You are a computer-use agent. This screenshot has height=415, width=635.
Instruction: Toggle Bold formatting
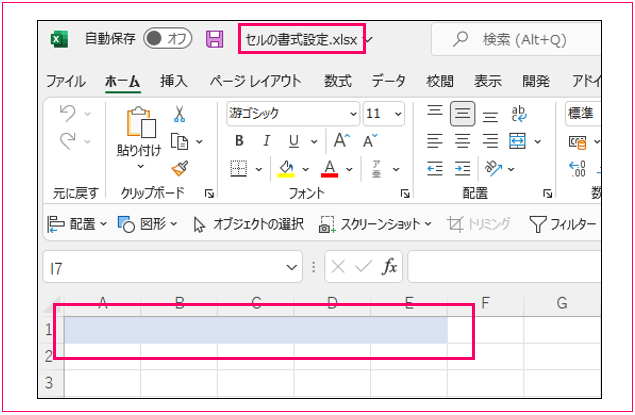point(239,140)
